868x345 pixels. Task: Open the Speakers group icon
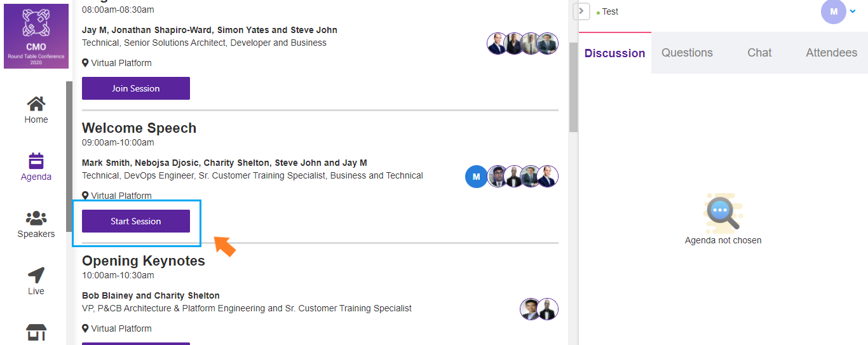tap(36, 219)
